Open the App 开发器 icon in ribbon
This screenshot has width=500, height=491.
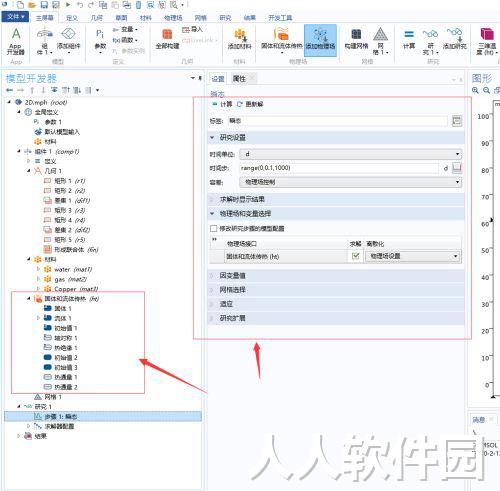click(x=16, y=41)
